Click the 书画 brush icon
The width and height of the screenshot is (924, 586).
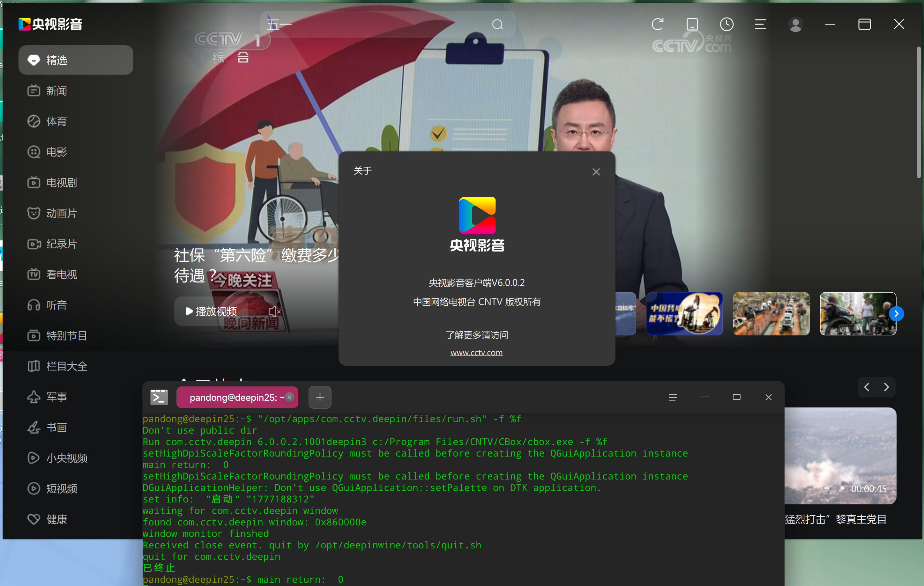point(34,427)
